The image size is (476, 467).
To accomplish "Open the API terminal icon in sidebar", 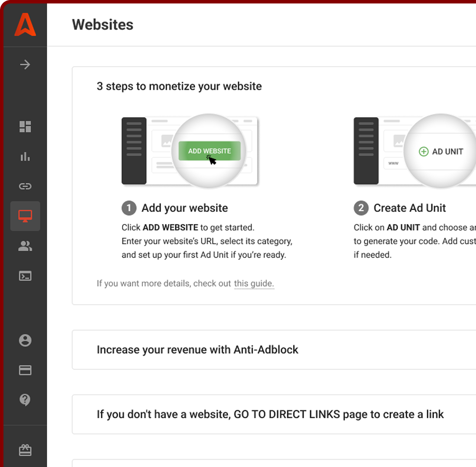I will [25, 275].
